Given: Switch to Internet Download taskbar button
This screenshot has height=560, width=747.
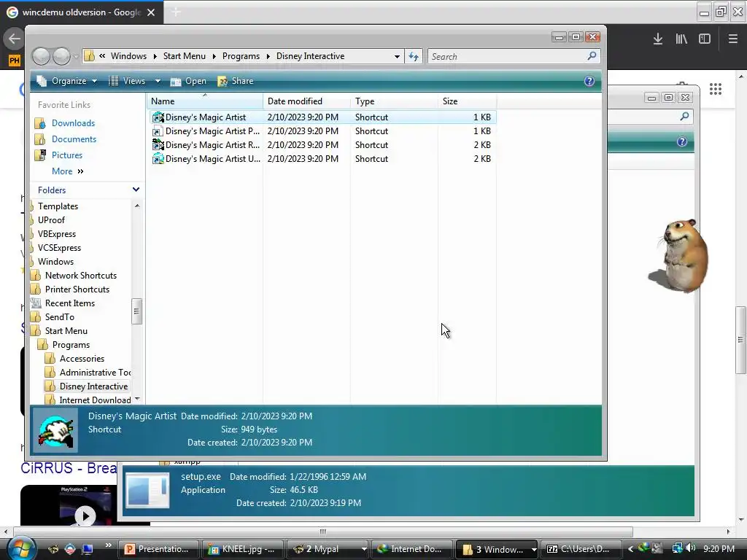Looking at the screenshot, I should pyautogui.click(x=411, y=549).
